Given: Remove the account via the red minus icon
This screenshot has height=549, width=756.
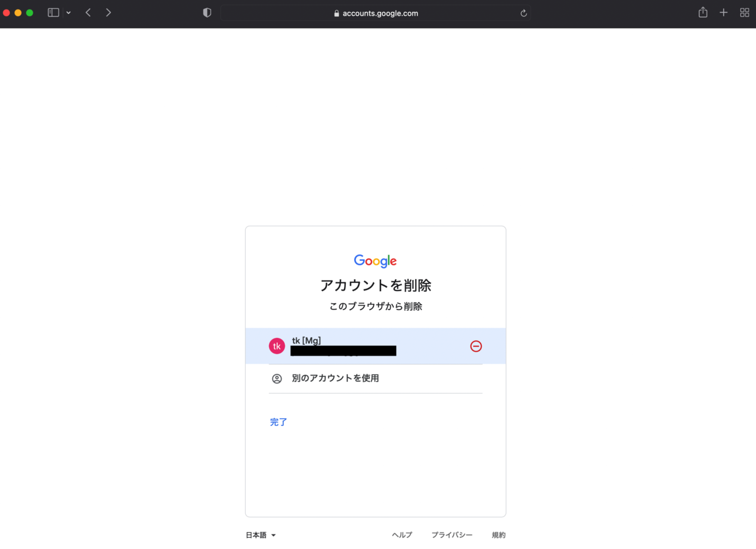Looking at the screenshot, I should tap(476, 346).
